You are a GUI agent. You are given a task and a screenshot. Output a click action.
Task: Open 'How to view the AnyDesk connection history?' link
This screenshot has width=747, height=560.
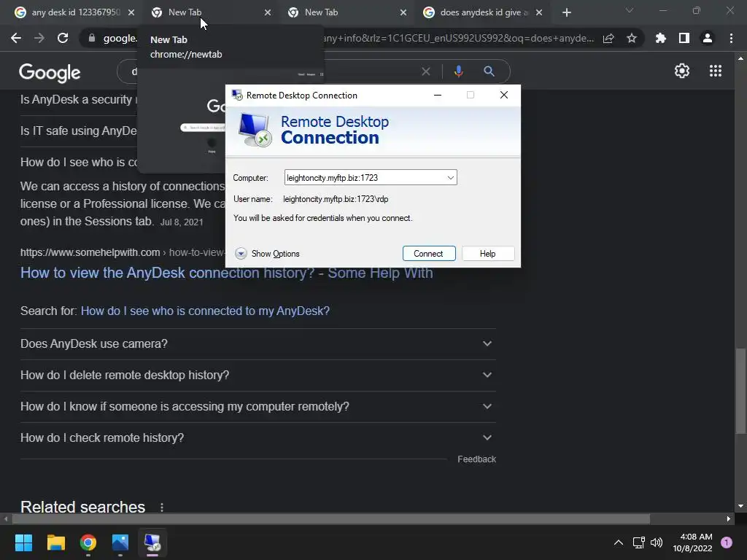(226, 273)
